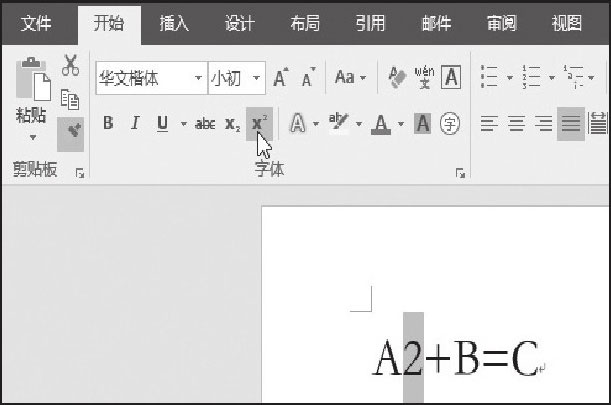This screenshot has width=611, height=405.
Task: Activate the Format Painter brush
Action: click(71, 134)
